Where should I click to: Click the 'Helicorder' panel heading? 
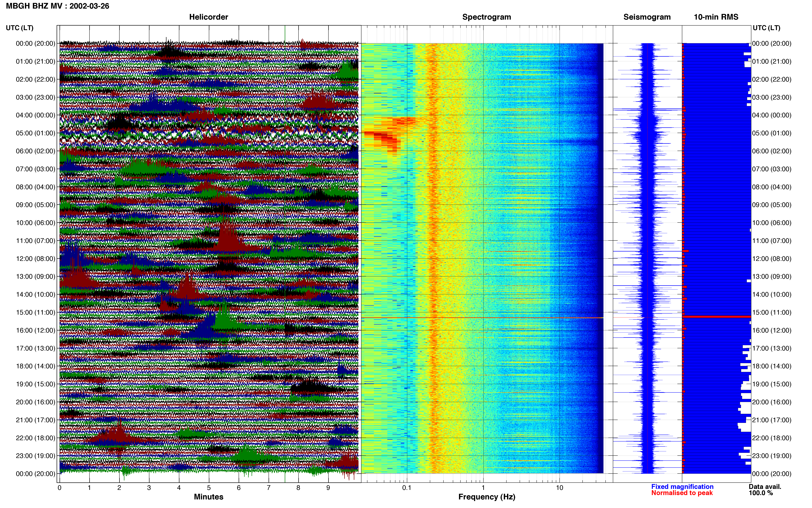(x=209, y=17)
